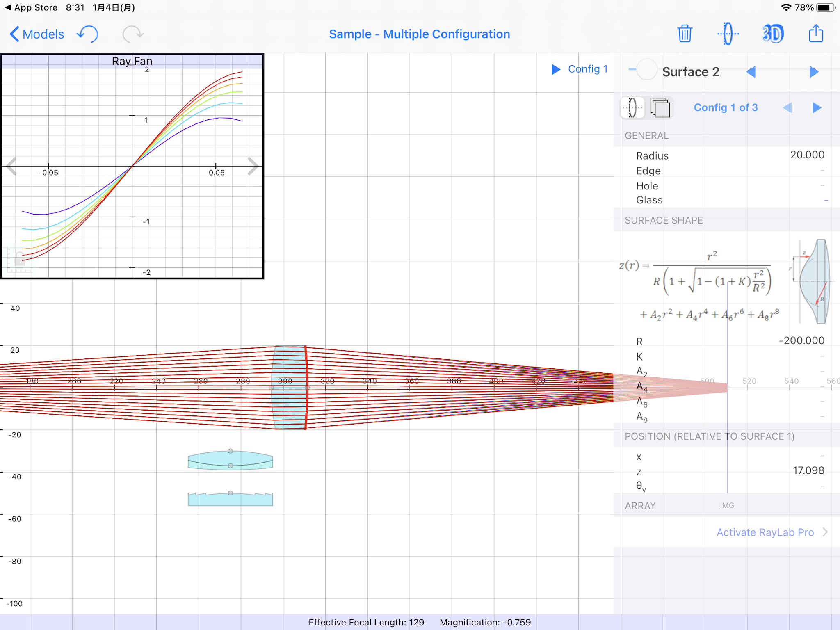
Task: Advance to the next configuration
Action: 817,108
